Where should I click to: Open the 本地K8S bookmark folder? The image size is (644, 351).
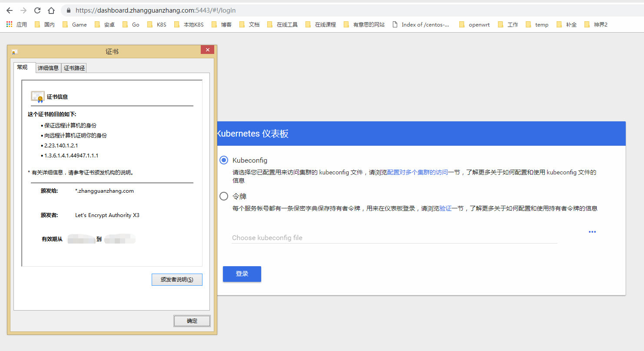(189, 25)
